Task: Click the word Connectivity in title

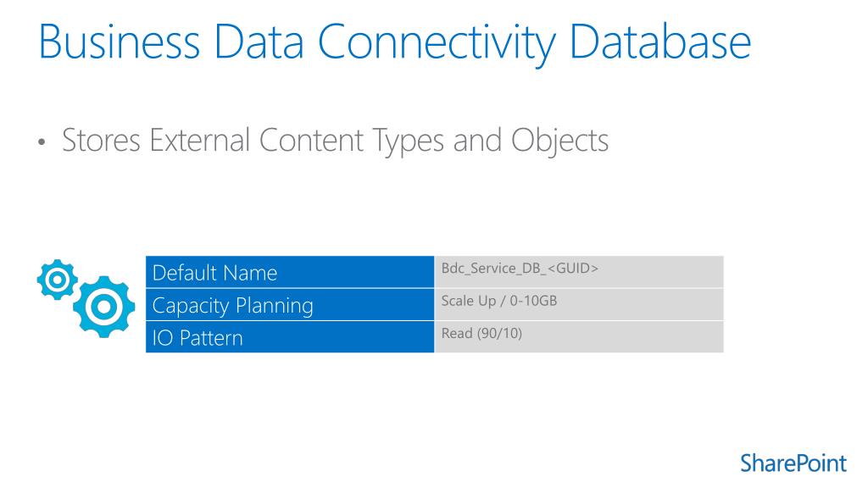Action: [437, 44]
